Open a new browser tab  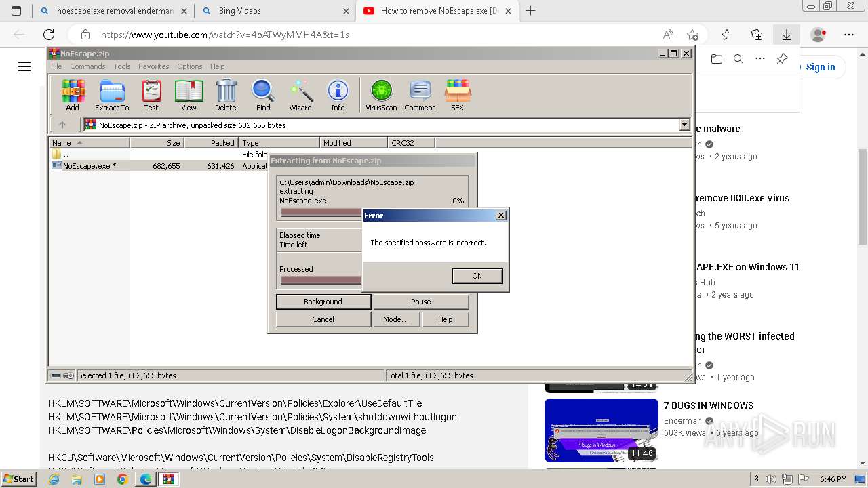tap(530, 11)
